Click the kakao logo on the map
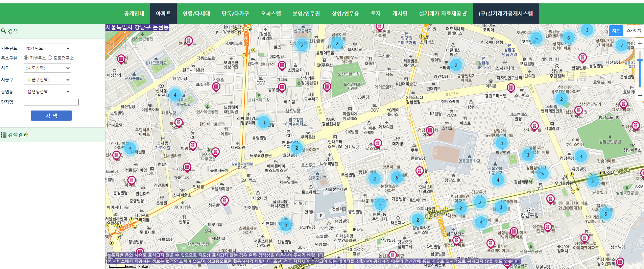644x269 pixels. (x=144, y=266)
